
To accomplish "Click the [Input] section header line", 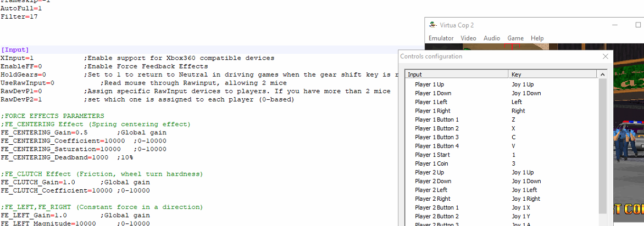I will pos(15,49).
